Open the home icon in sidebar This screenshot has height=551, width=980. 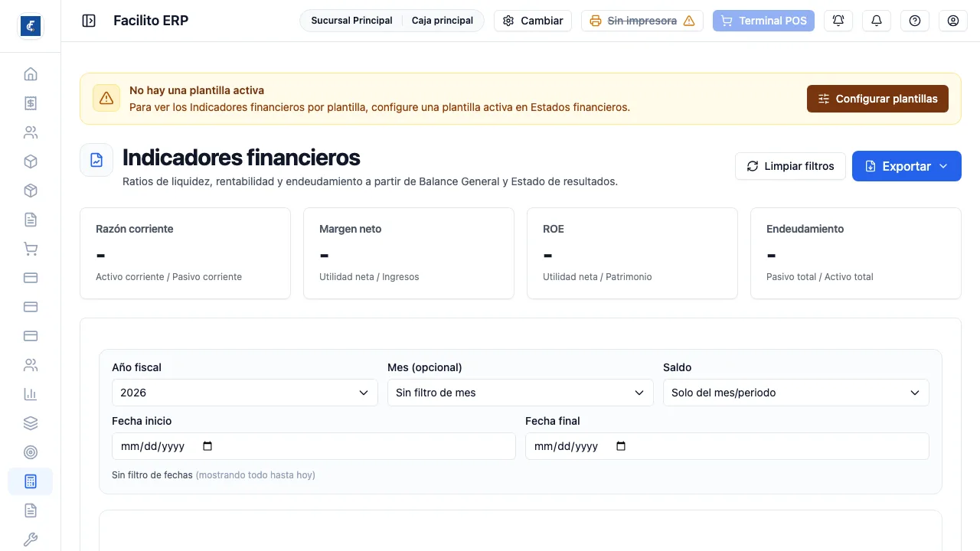pyautogui.click(x=31, y=74)
